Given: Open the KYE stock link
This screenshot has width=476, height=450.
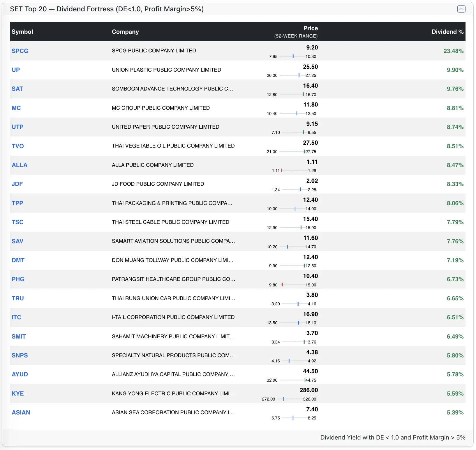Looking at the screenshot, I should [x=17, y=394].
